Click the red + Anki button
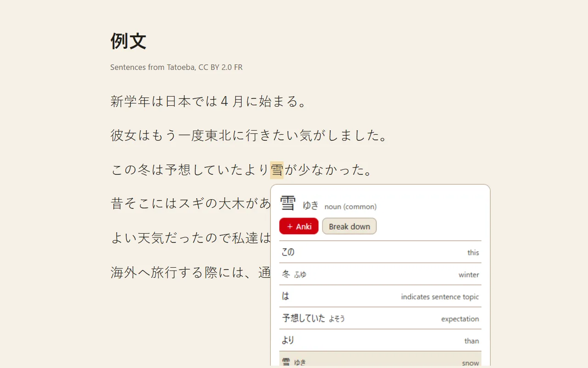588x368 pixels. (x=299, y=226)
